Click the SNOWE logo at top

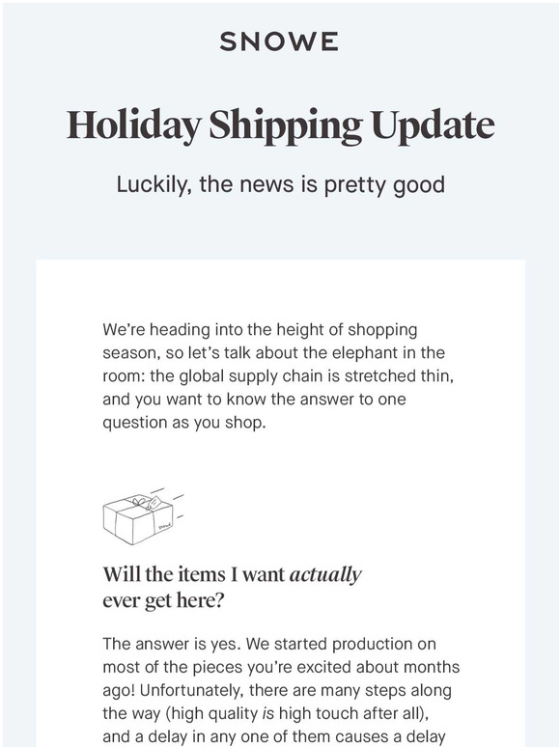point(279,41)
